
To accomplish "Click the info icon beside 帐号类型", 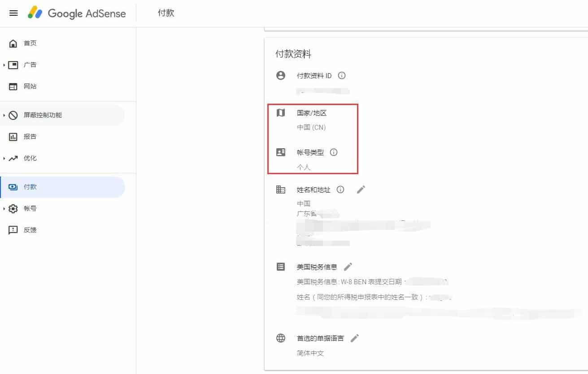I will (x=334, y=152).
